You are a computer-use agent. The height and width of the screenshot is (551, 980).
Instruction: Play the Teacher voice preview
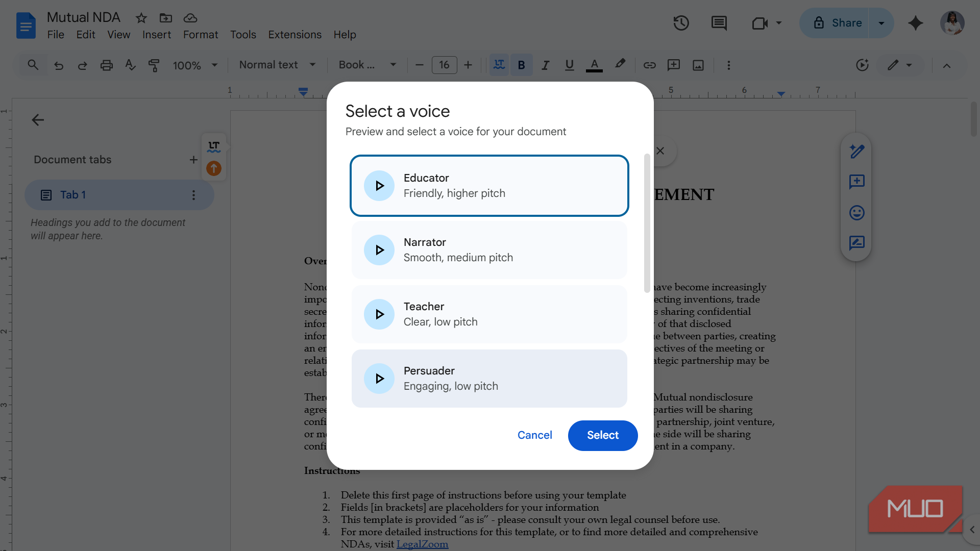pos(379,314)
